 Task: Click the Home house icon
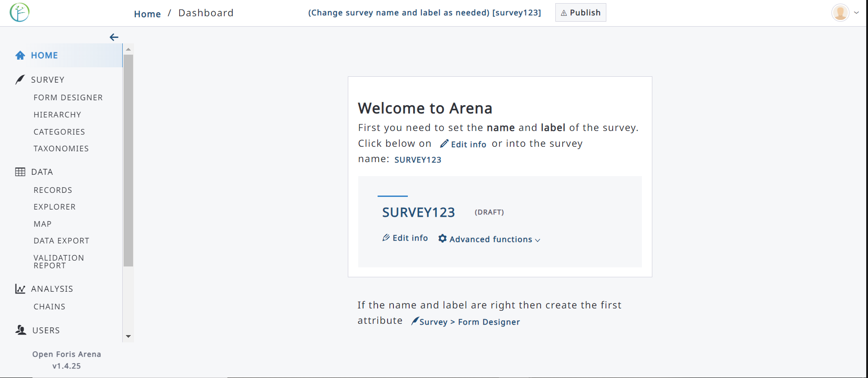(x=20, y=56)
